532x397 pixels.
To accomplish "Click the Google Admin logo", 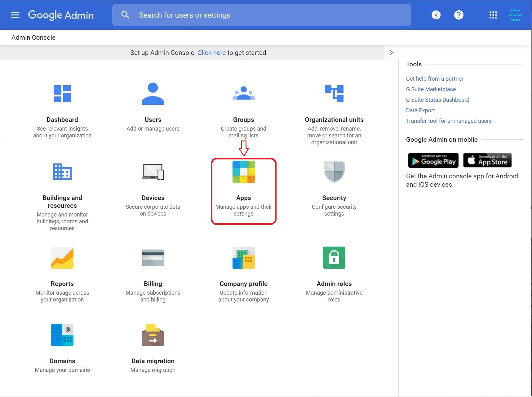I will coord(61,15).
